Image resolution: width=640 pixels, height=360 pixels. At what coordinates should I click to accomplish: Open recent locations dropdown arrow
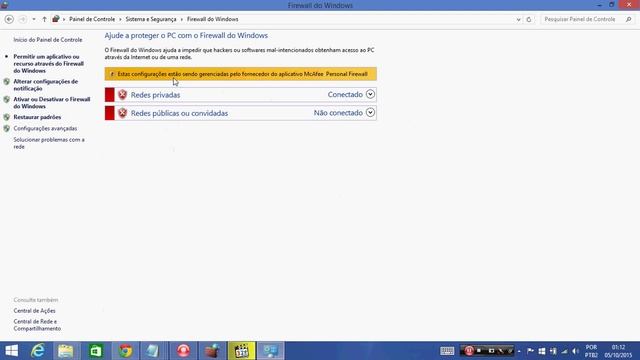pyautogui.click(x=34, y=19)
